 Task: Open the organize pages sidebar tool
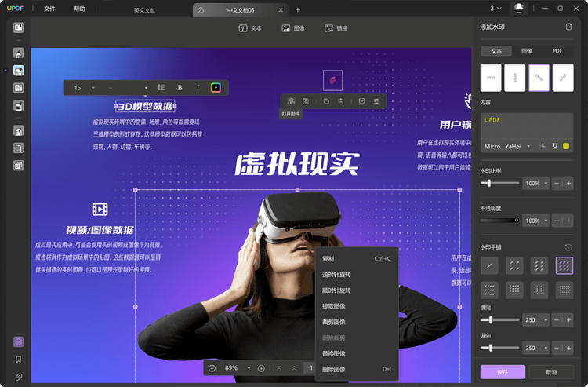coord(18,88)
